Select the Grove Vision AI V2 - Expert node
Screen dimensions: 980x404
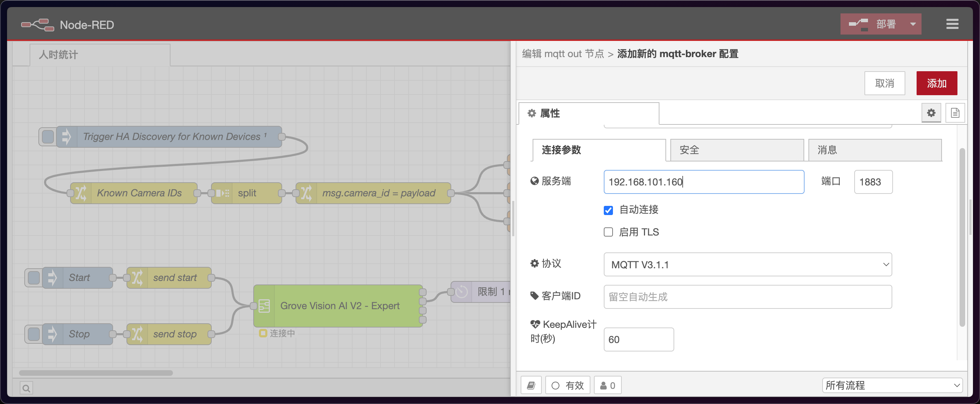[x=338, y=306]
